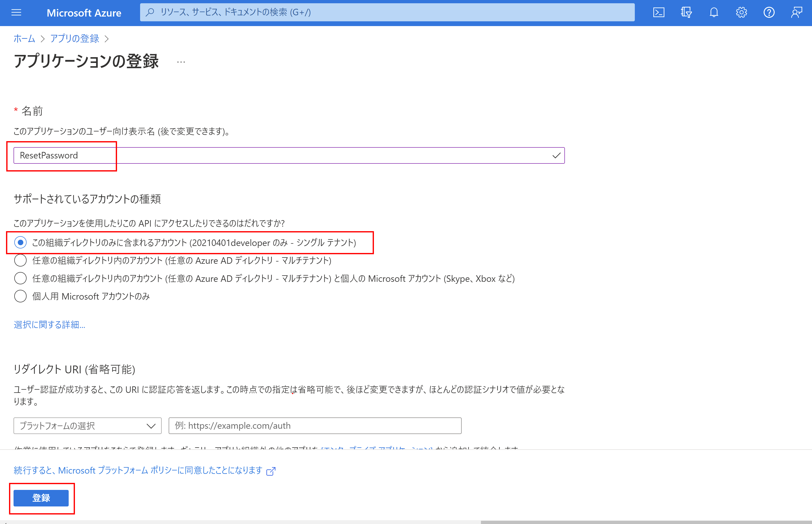Click the Directories and subscriptions filter icon
Image resolution: width=812 pixels, height=524 pixels.
[x=686, y=13]
